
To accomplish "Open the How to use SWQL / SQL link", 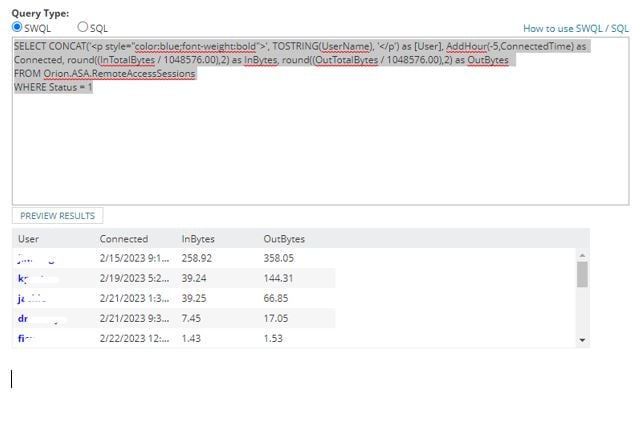I will [576, 28].
